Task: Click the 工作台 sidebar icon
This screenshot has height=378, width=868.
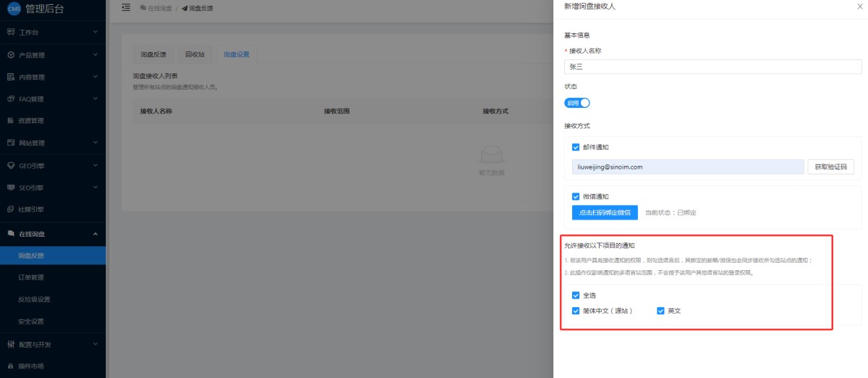Action: tap(11, 33)
